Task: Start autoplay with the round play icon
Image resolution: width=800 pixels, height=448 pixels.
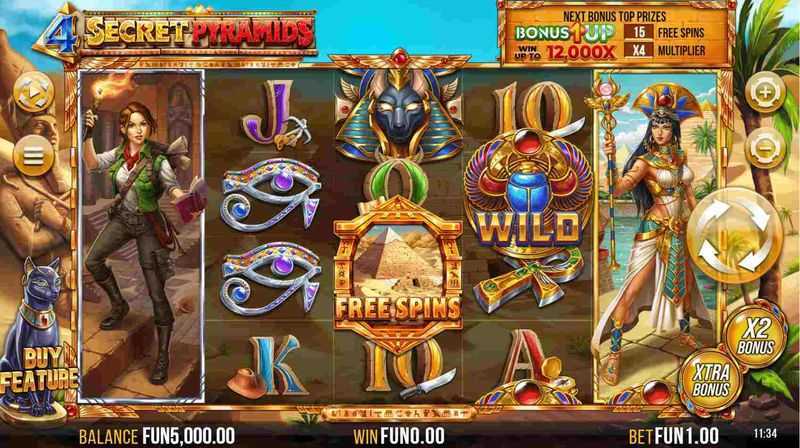Action: click(34, 93)
